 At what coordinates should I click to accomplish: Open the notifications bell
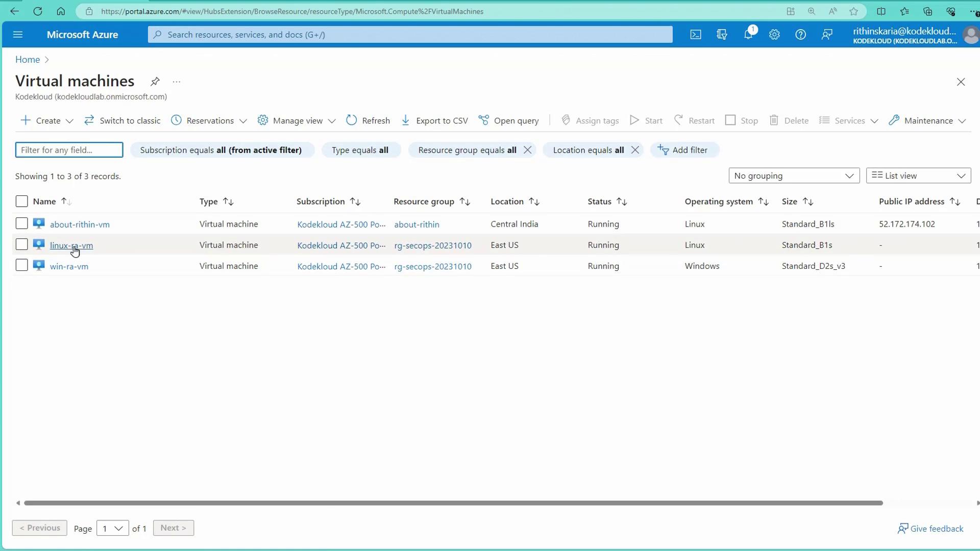[748, 35]
